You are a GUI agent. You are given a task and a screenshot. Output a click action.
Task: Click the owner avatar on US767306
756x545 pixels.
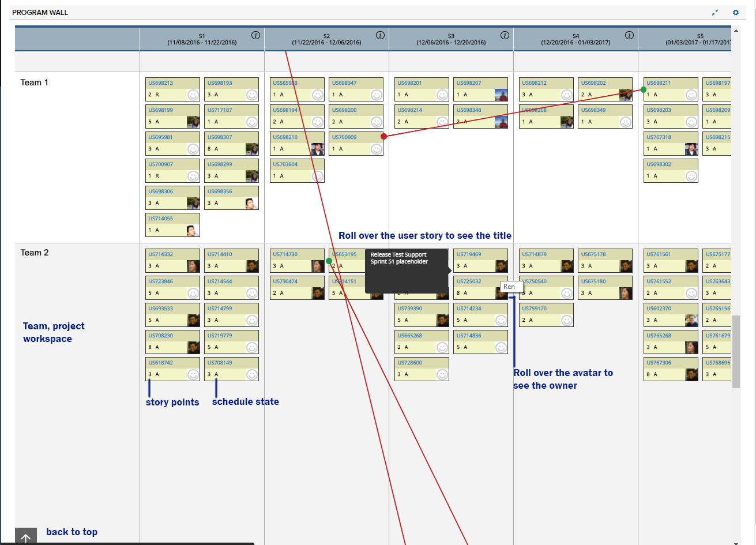[x=691, y=374]
